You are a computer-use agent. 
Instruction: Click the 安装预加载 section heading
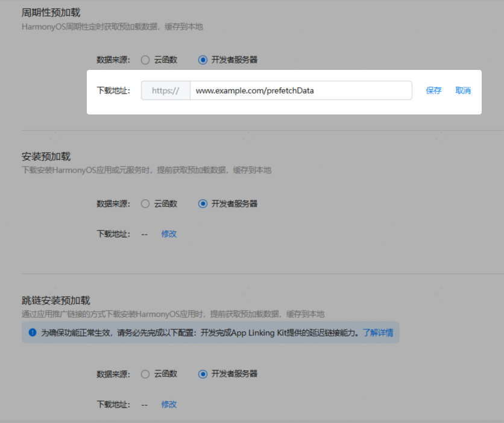click(46, 157)
